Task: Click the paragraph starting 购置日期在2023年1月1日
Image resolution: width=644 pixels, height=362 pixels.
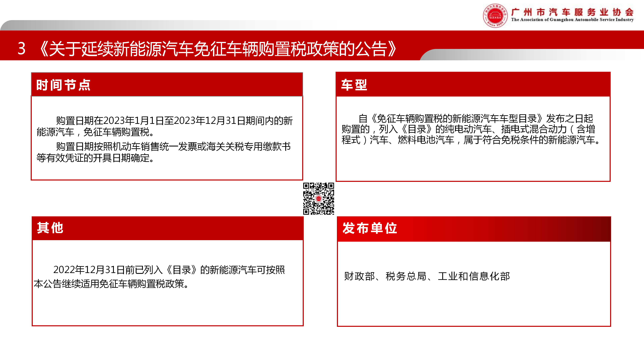Action: [x=165, y=126]
